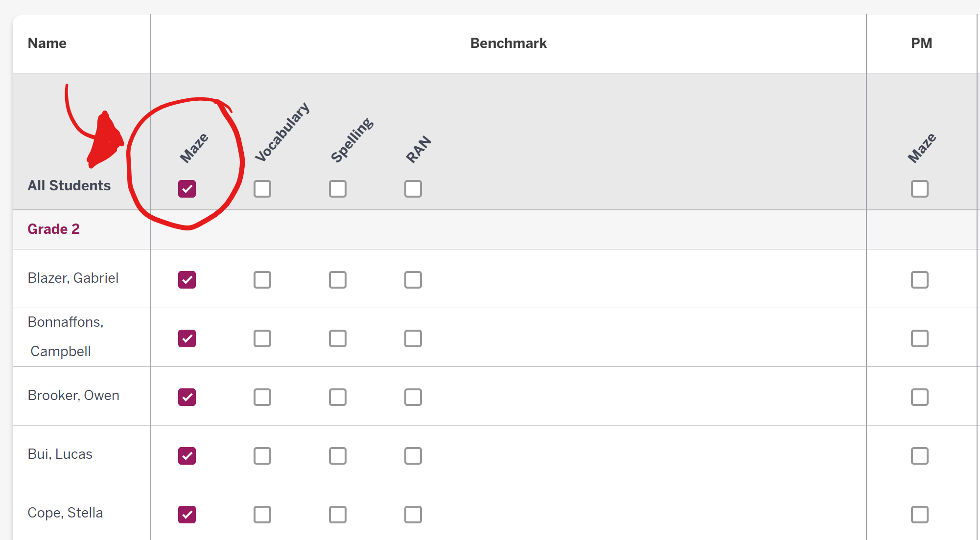Enable Vocabulary for All Students

tap(262, 188)
